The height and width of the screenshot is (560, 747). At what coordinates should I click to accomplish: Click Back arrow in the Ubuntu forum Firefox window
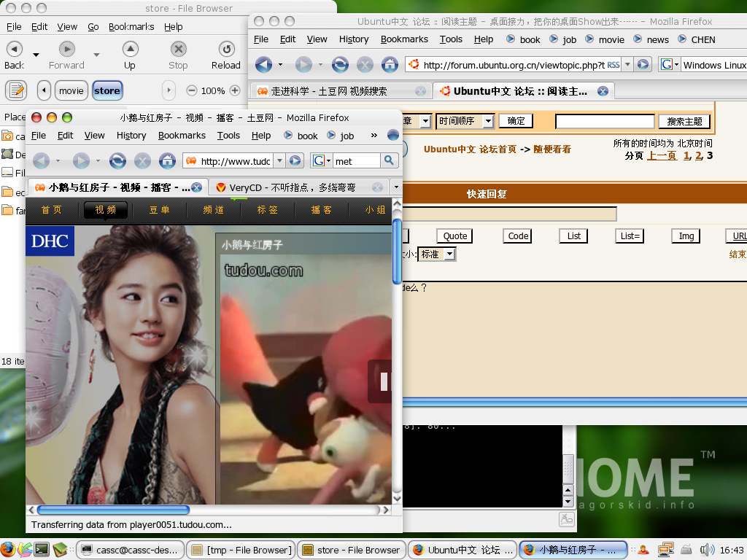click(263, 64)
